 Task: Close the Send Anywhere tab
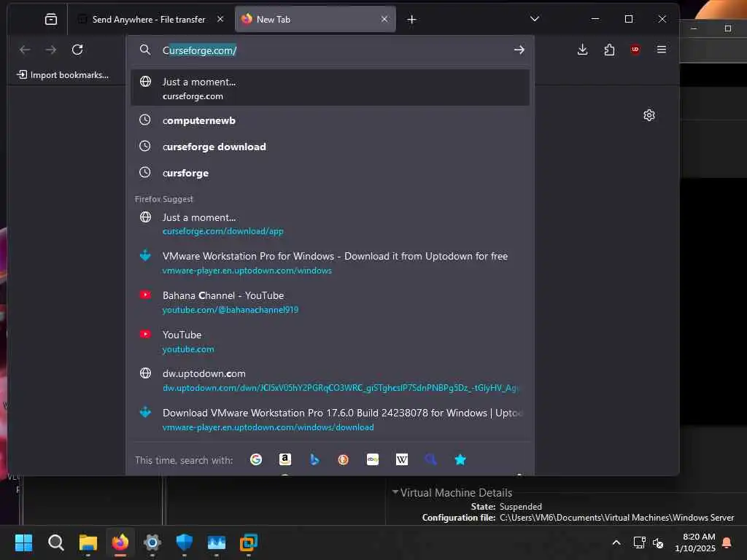coord(220,19)
